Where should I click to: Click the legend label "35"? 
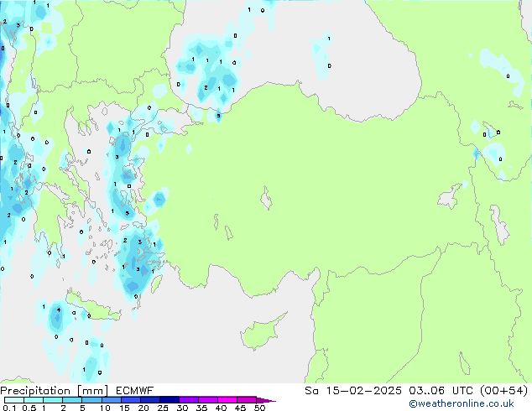[x=201, y=408]
